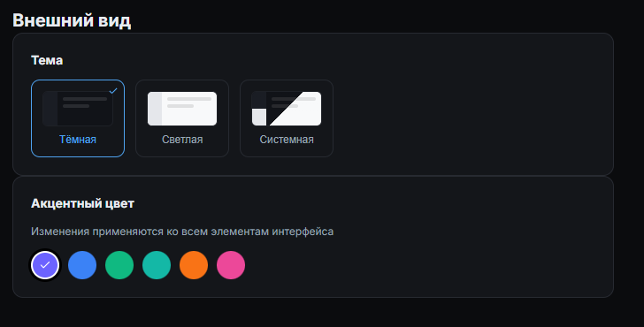Choose the blue accent color

pos(82,265)
